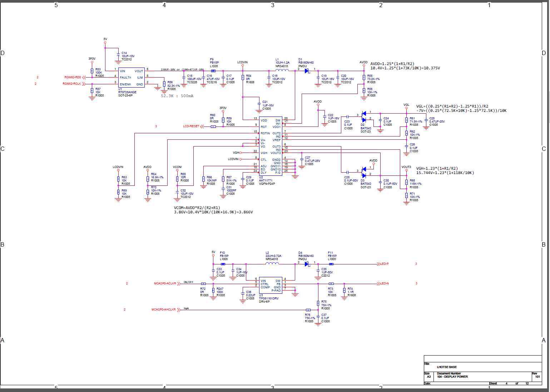Click the VOUT3 net label
The height and width of the screenshot is (392, 550).
[406, 167]
